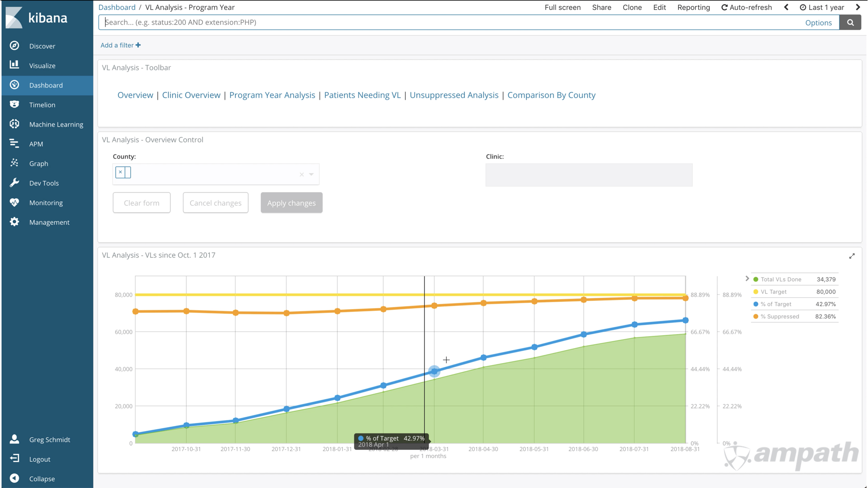Open the Management gear icon
The width and height of the screenshot is (868, 488).
pos(14,222)
